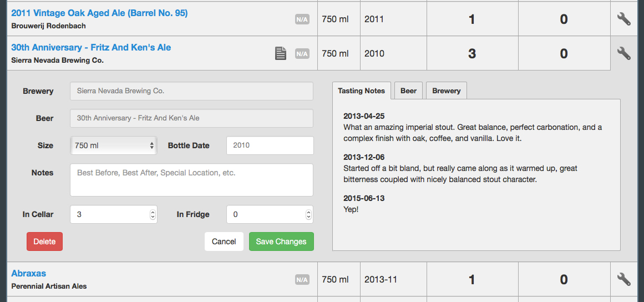Switch to the Brewery tab

[x=446, y=90]
